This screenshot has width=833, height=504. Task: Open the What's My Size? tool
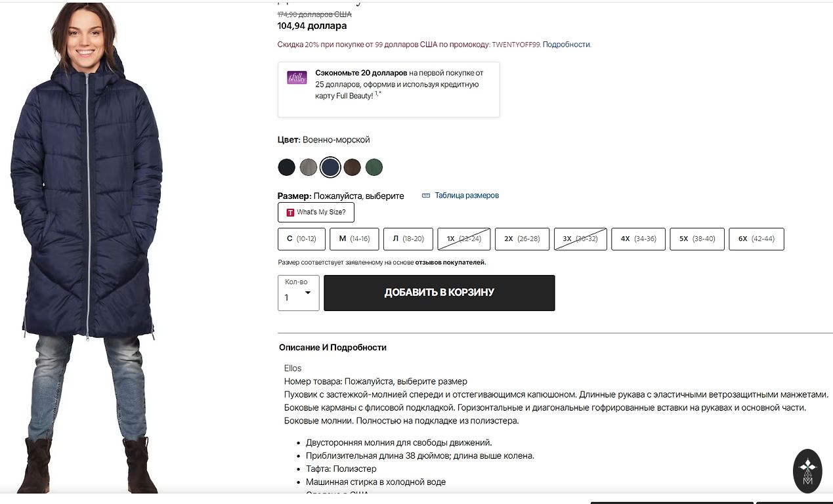pos(316,213)
